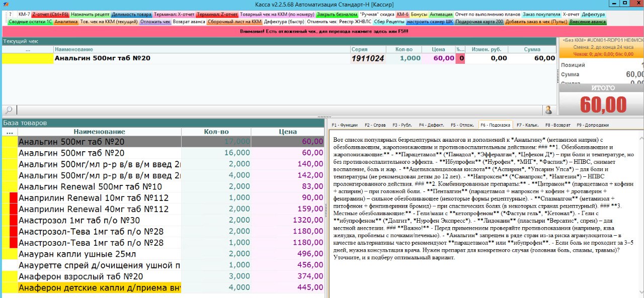Open Заказ покупателя
Image resolution: width=644 pixels, height=298 pixels.
(x=541, y=15)
